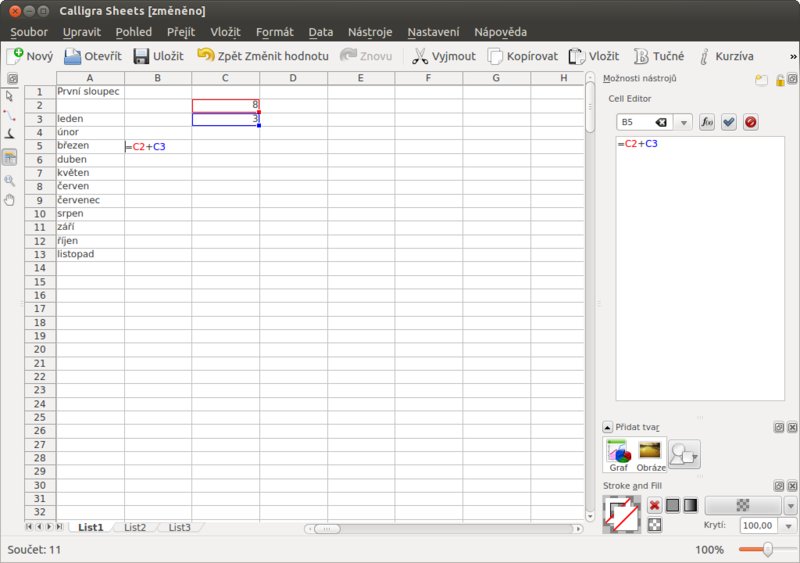Select the connection line tool

[9, 115]
